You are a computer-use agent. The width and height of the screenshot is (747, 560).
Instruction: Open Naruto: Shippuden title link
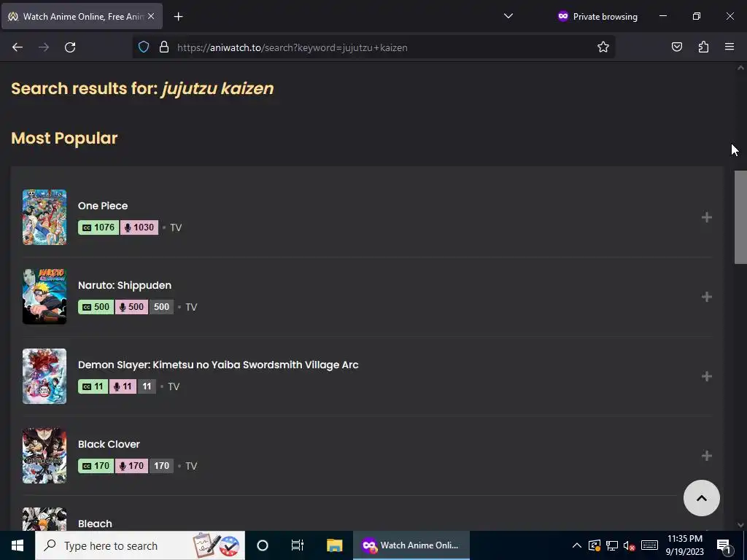pyautogui.click(x=125, y=285)
